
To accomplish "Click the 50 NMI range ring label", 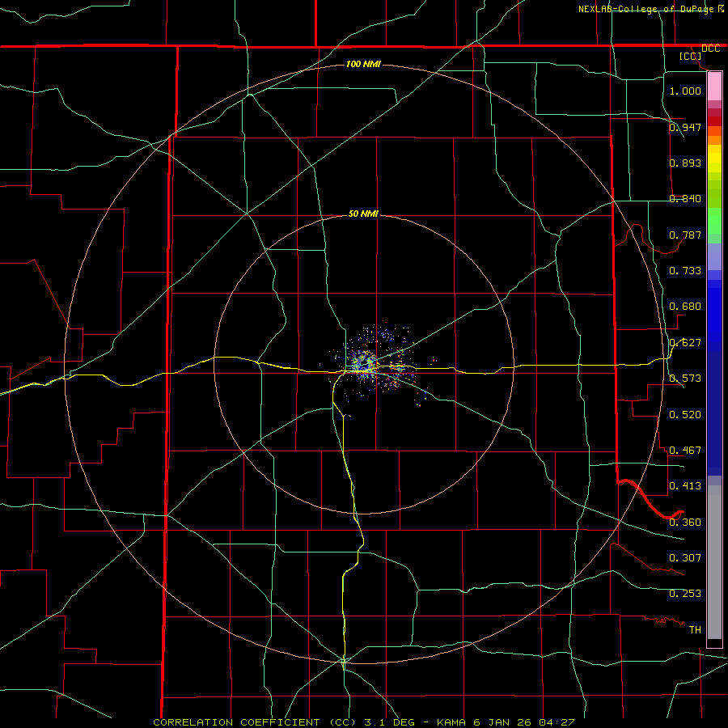I will [x=363, y=214].
